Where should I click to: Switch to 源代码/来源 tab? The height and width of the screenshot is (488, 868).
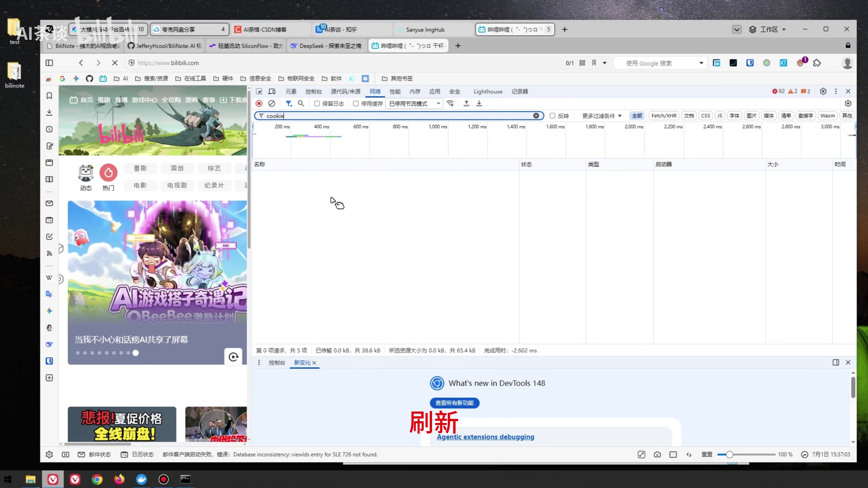pos(345,91)
